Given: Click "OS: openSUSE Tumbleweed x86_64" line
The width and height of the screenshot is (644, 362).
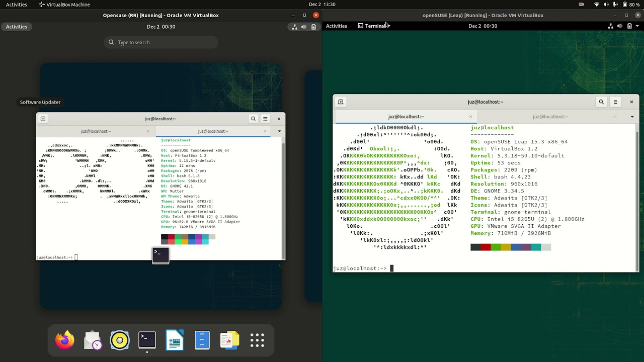Looking at the screenshot, I should (x=195, y=150).
